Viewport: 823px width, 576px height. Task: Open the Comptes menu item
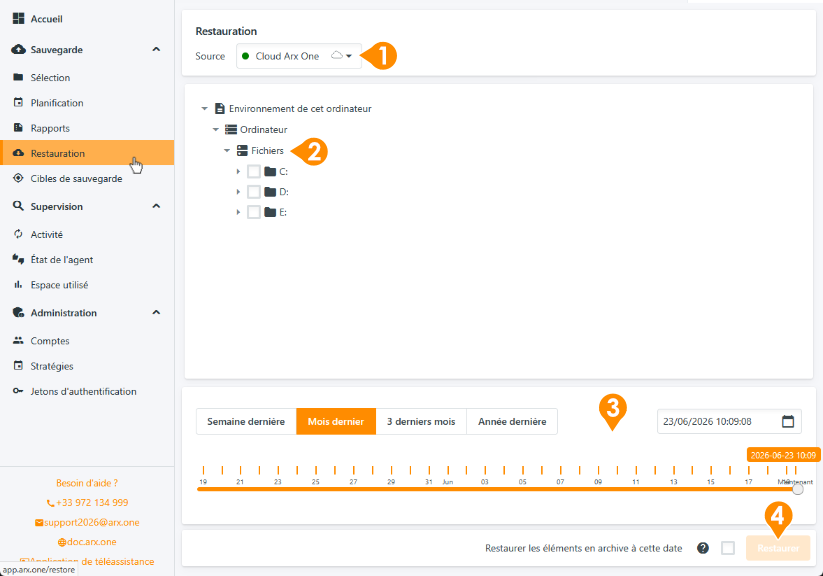tap(87, 340)
